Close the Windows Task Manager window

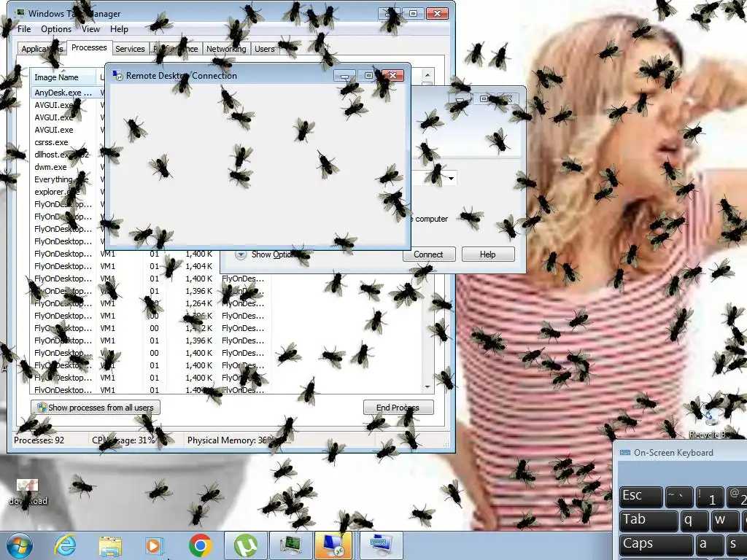pyautogui.click(x=437, y=13)
